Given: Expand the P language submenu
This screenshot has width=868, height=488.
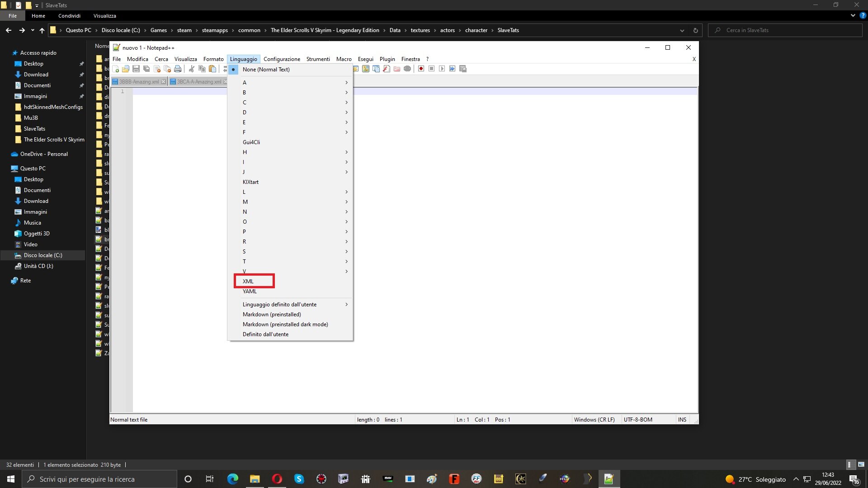Looking at the screenshot, I should (x=290, y=232).
